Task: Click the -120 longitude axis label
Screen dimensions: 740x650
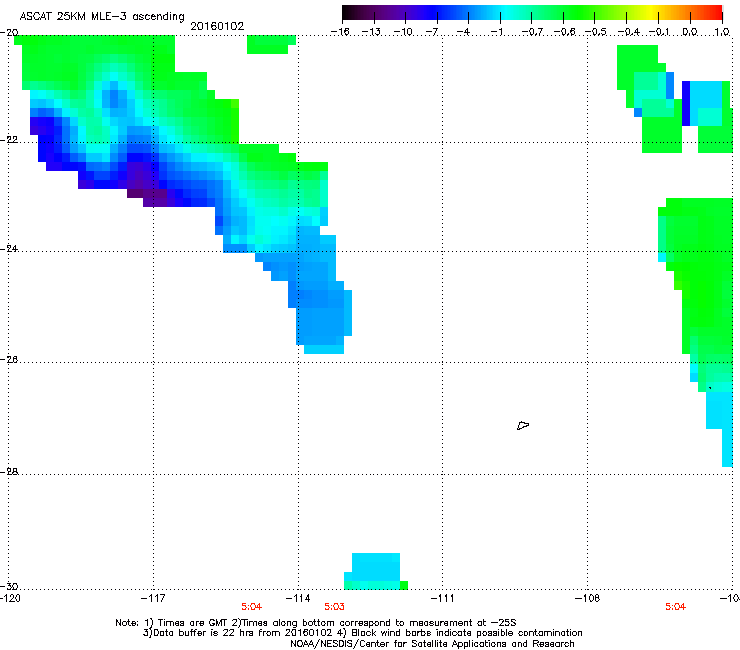Action: [x=10, y=598]
